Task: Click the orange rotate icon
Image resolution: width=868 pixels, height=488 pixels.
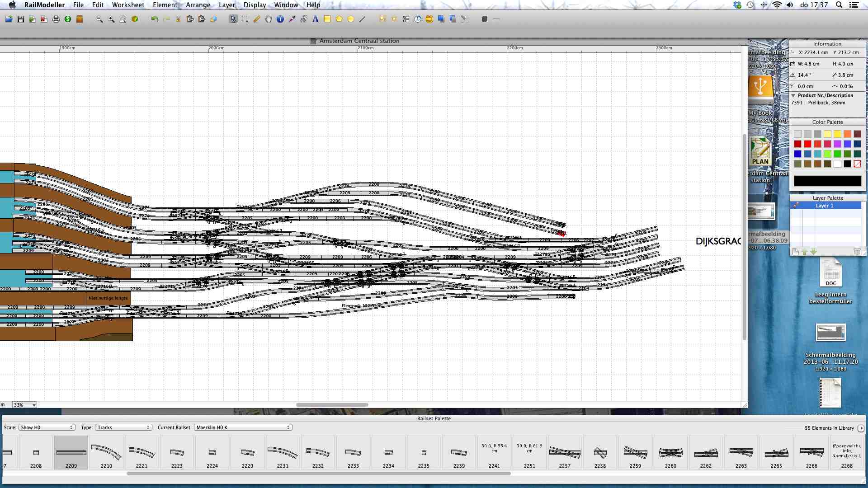Action: pyautogui.click(x=429, y=19)
